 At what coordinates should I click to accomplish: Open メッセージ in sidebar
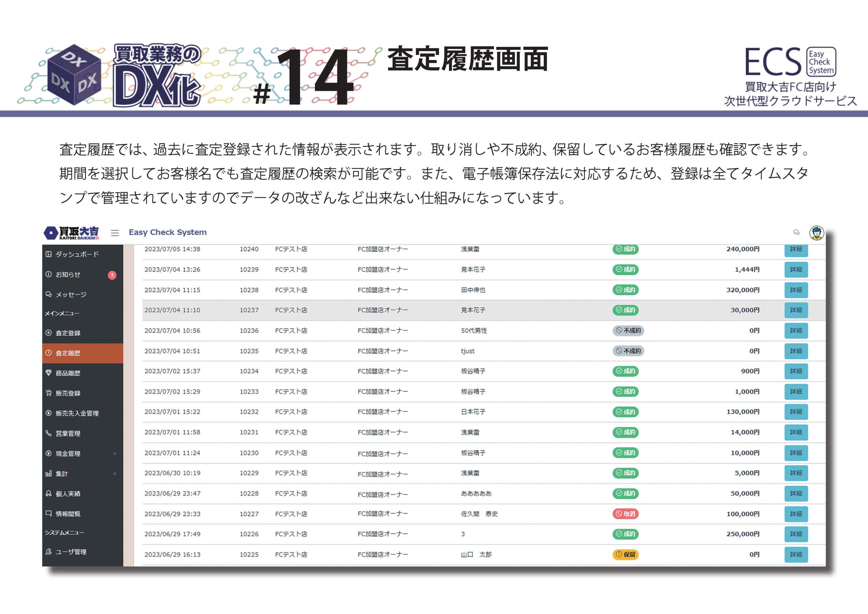[x=71, y=295]
